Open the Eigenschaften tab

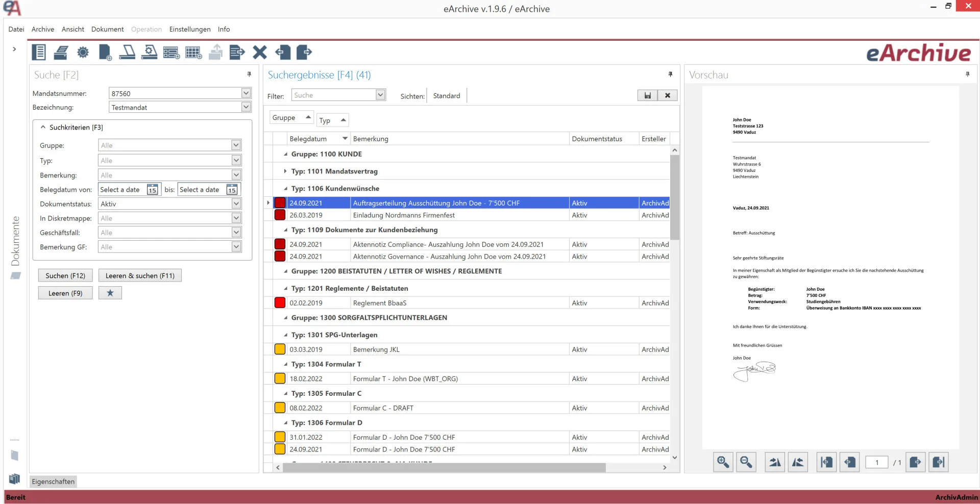coord(53,482)
